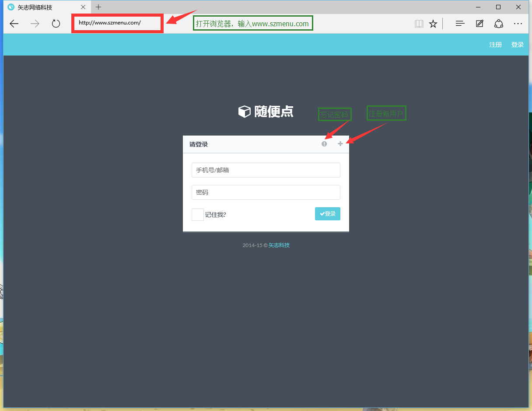The height and width of the screenshot is (411, 532).
Task: Click the 2014-15 © copyright text
Action: coord(255,245)
